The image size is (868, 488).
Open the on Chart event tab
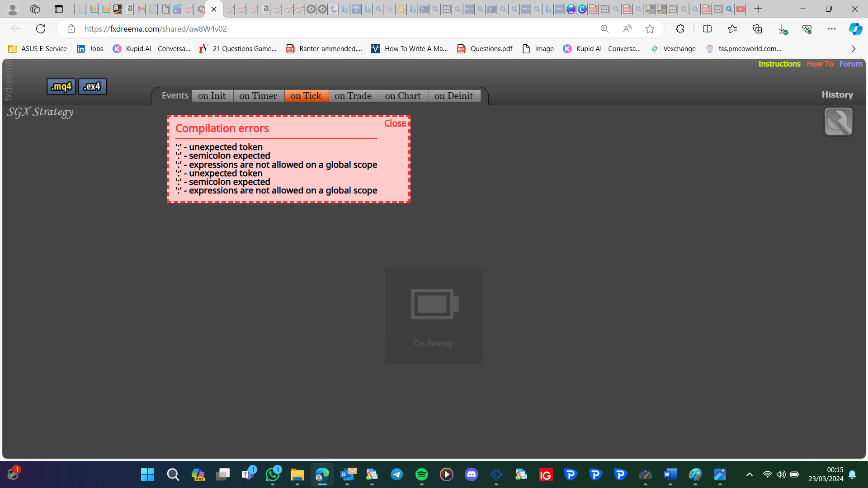[403, 96]
